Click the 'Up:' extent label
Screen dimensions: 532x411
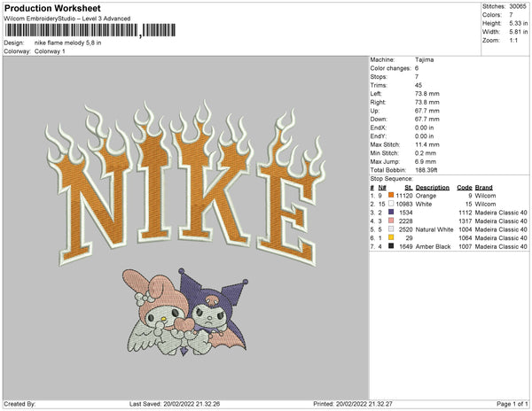point(375,111)
